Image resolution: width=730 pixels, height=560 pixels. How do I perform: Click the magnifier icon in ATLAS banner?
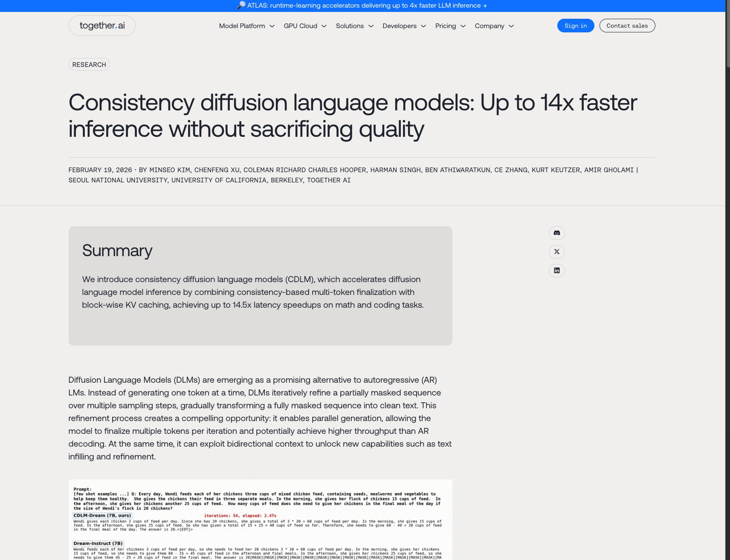point(241,6)
